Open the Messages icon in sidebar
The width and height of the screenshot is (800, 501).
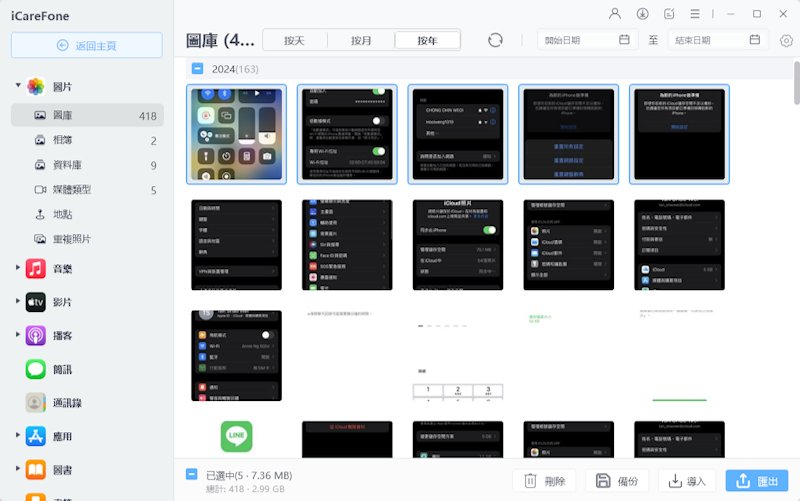36,369
